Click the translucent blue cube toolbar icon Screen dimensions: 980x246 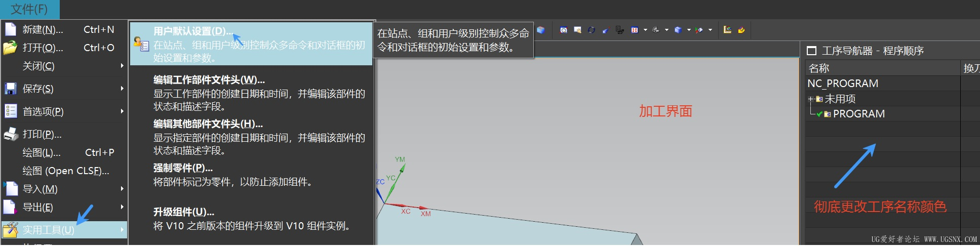[x=541, y=30]
